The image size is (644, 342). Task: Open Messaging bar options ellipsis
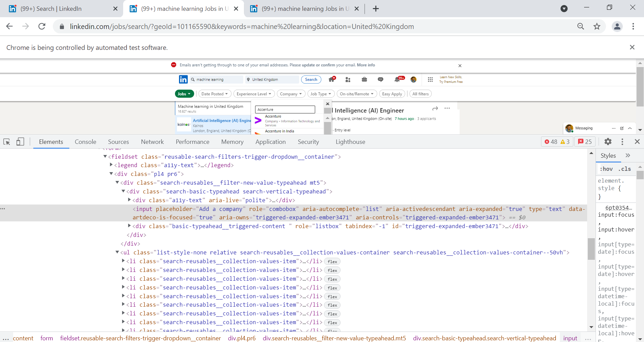tap(614, 128)
